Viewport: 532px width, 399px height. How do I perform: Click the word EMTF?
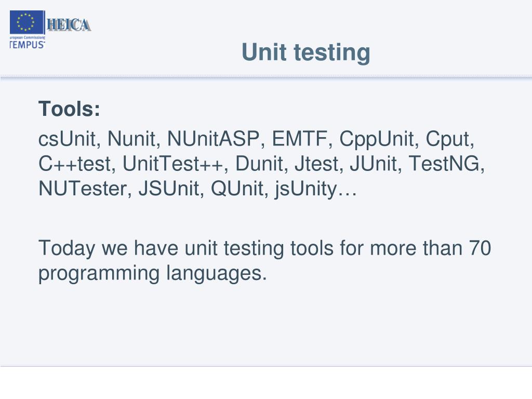pos(300,138)
